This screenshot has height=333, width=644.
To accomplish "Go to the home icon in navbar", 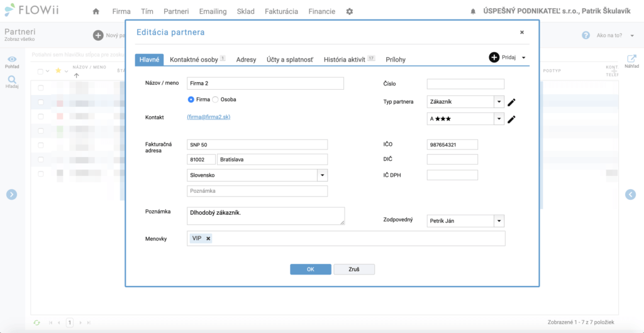I will coord(96,12).
